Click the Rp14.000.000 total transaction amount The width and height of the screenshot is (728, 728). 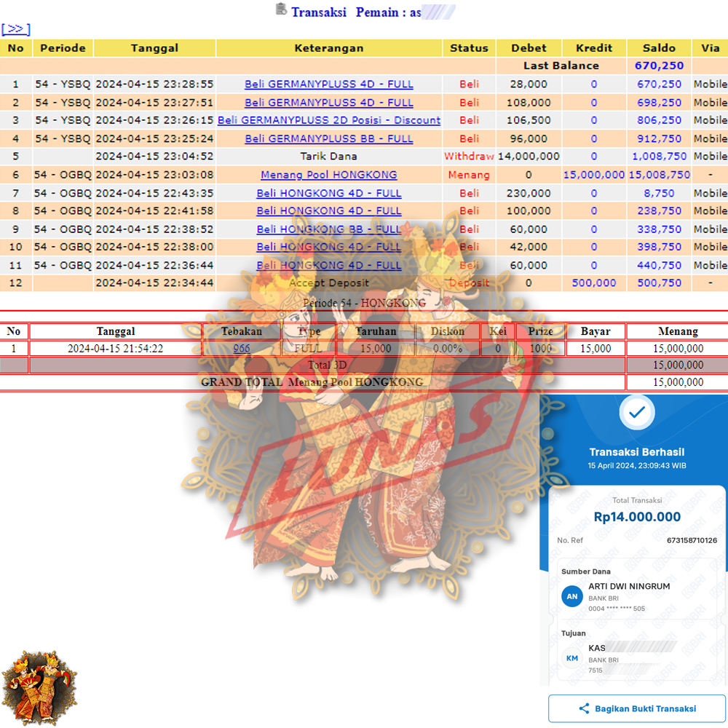tap(637, 517)
